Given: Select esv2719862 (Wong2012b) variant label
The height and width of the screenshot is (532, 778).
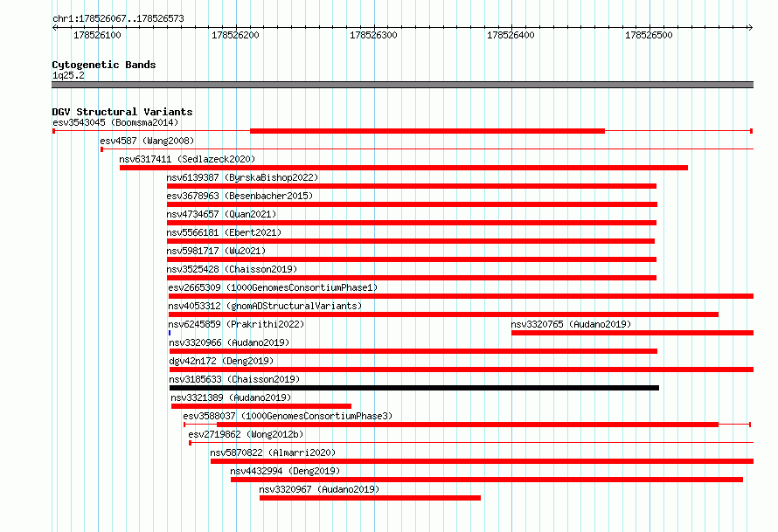Looking at the screenshot, I should point(247,434).
